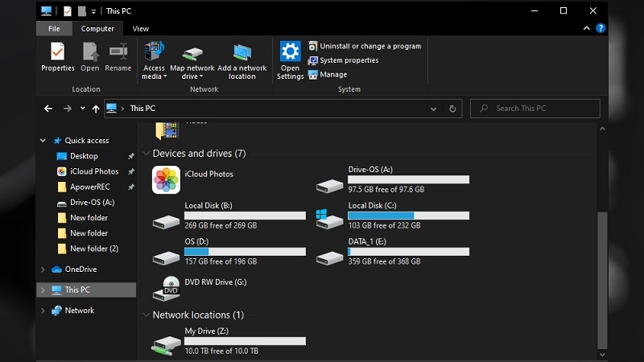Click the scrollbar down arrow
This screenshot has width=644, height=362.
[x=602, y=355]
